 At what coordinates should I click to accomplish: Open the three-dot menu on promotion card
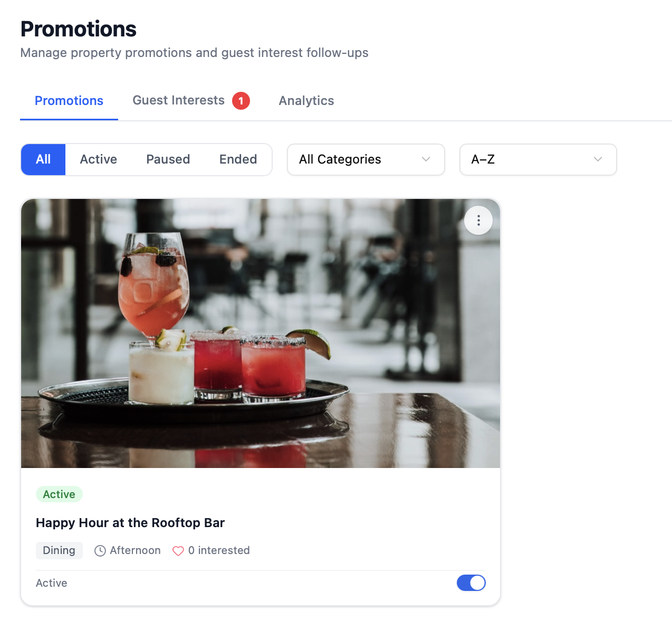(478, 221)
